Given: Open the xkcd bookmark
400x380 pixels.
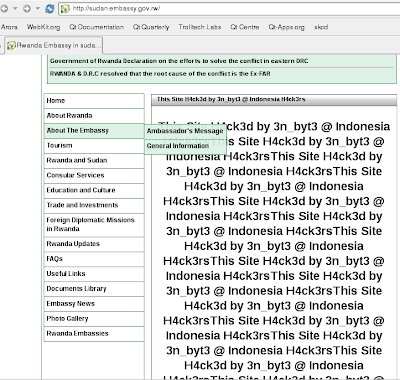Looking at the screenshot, I should [321, 27].
